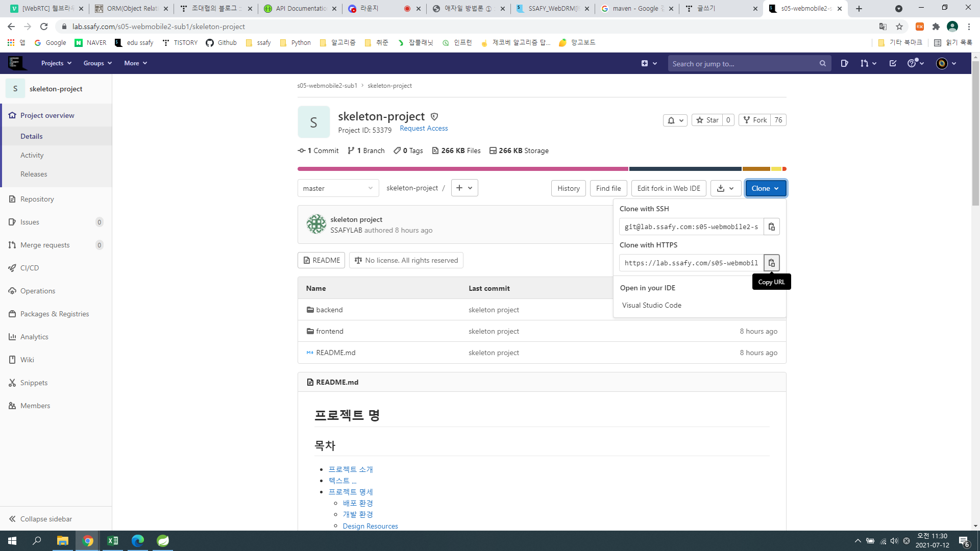Click the Snippets sidebar icon
Screen dimensions: 980x551
12,383
